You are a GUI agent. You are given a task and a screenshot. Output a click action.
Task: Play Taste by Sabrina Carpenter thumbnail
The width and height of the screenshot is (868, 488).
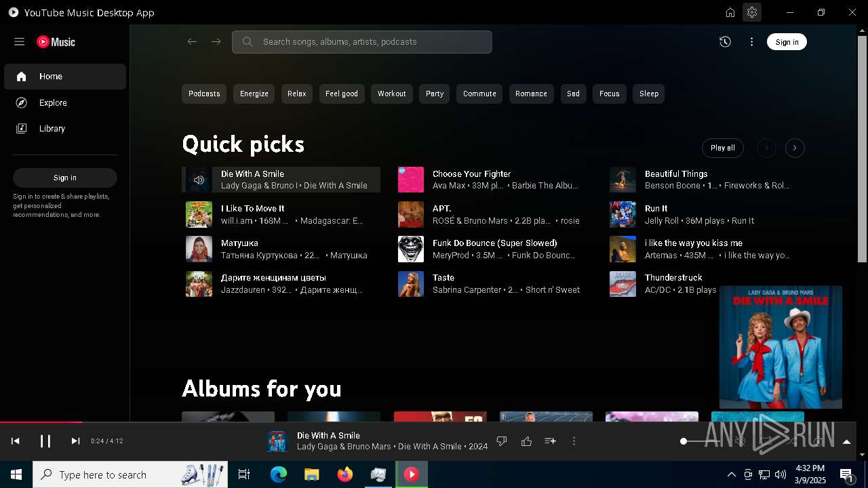[x=411, y=284]
